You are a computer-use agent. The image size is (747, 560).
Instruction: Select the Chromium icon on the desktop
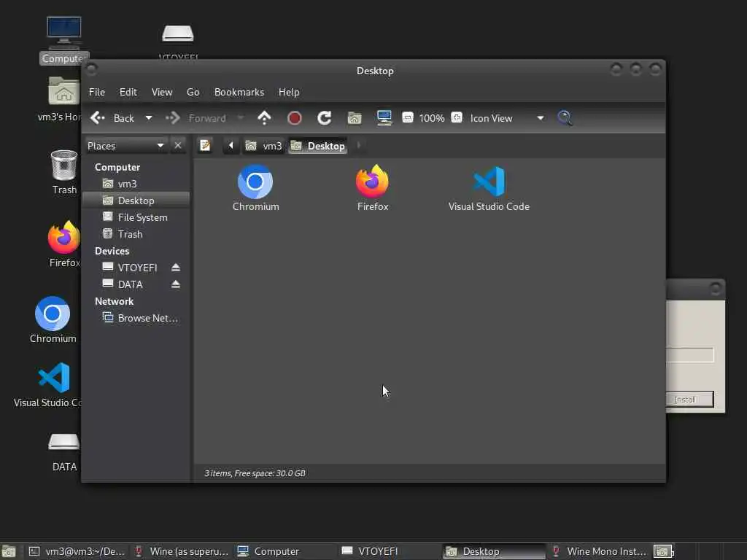[x=53, y=319]
